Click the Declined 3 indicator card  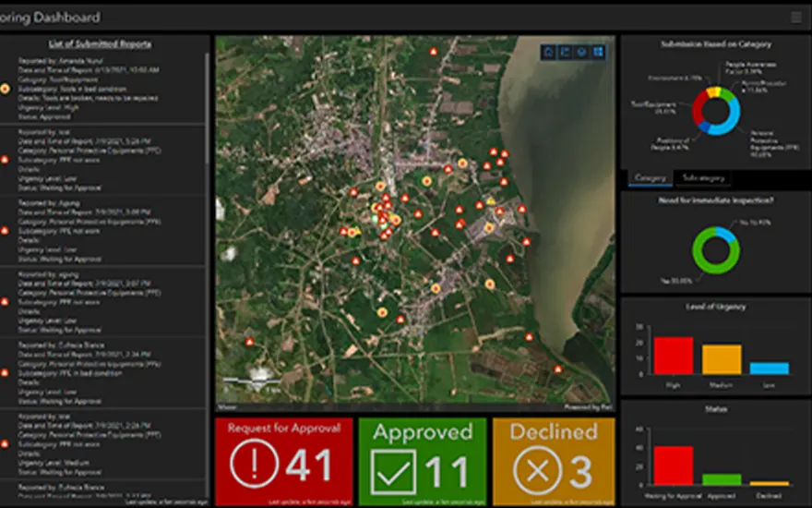tap(554, 461)
